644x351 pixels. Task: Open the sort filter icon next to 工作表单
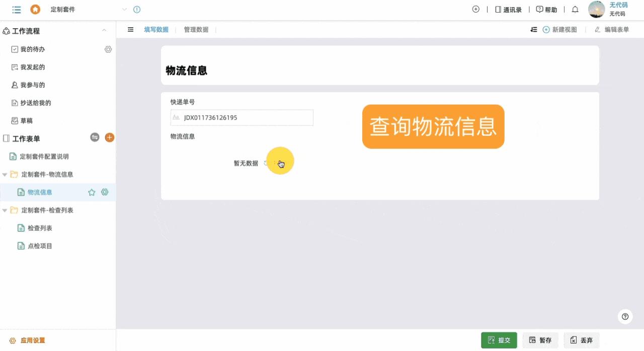pyautogui.click(x=94, y=137)
